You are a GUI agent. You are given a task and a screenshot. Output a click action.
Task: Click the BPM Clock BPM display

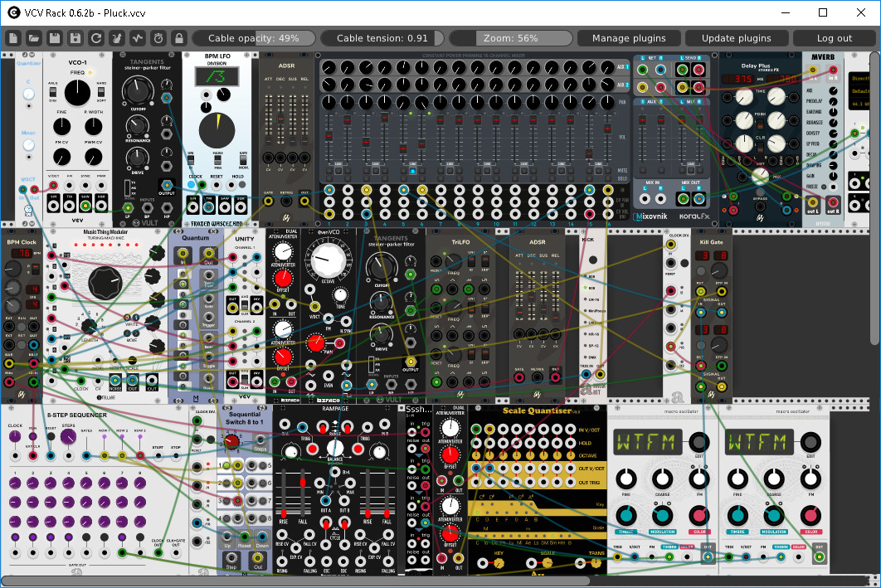tap(22, 253)
